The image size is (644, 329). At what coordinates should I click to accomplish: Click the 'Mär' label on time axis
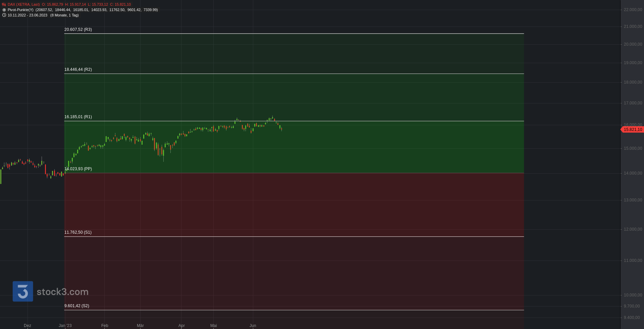coord(140,326)
